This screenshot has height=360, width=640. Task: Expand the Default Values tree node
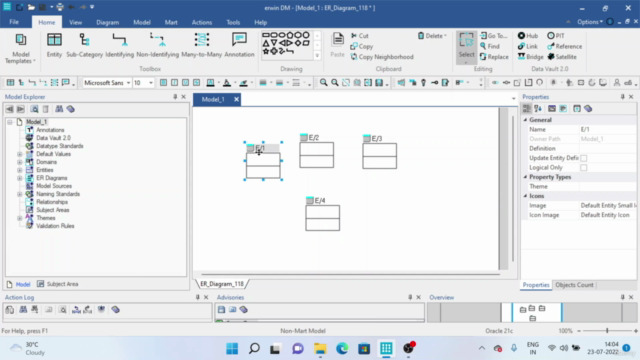pyautogui.click(x=20, y=154)
